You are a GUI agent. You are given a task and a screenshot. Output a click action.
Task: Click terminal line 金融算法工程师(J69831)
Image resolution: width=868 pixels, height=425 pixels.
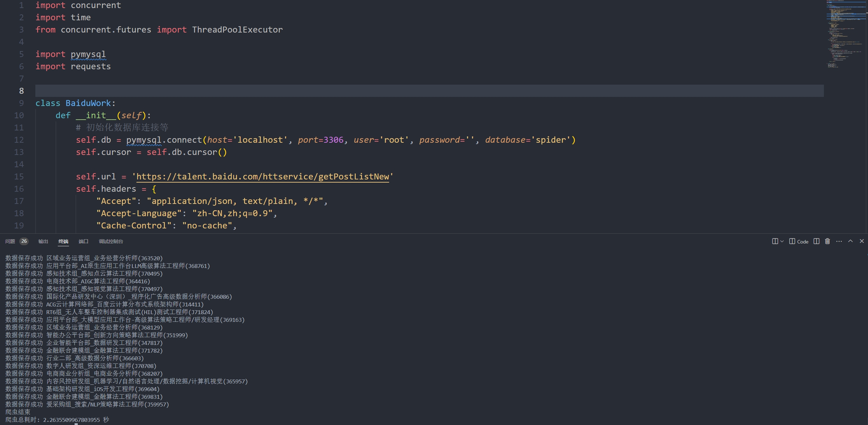tap(84, 397)
